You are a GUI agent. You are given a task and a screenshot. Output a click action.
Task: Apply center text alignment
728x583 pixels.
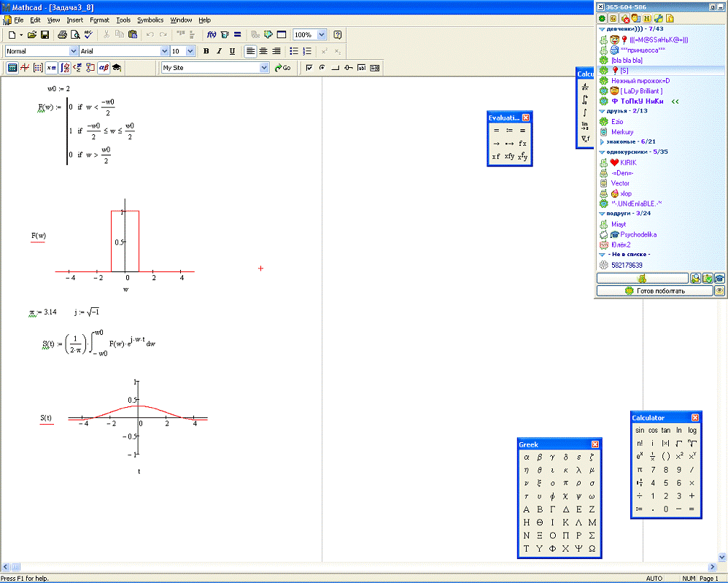pos(263,51)
